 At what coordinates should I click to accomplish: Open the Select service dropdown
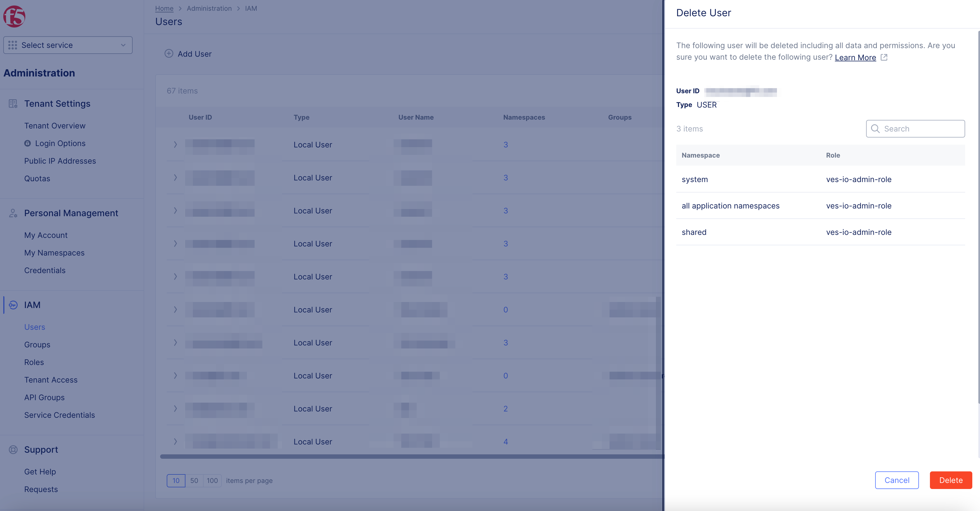pos(68,45)
